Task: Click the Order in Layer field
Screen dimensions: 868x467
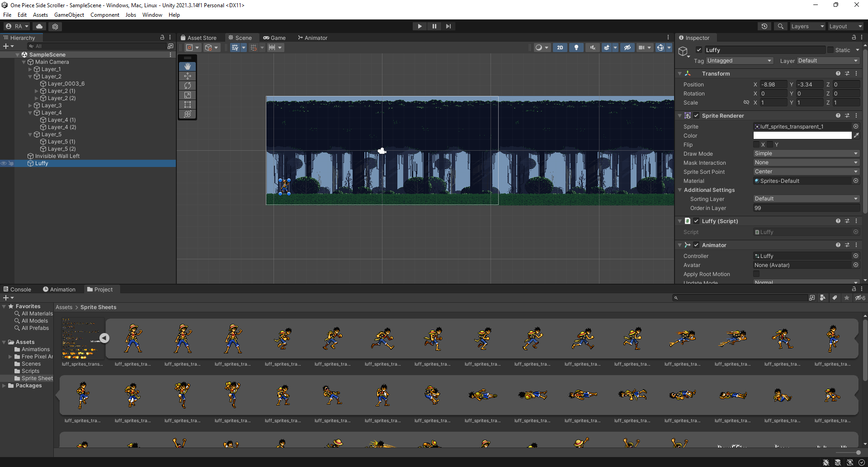Action: 807,208
